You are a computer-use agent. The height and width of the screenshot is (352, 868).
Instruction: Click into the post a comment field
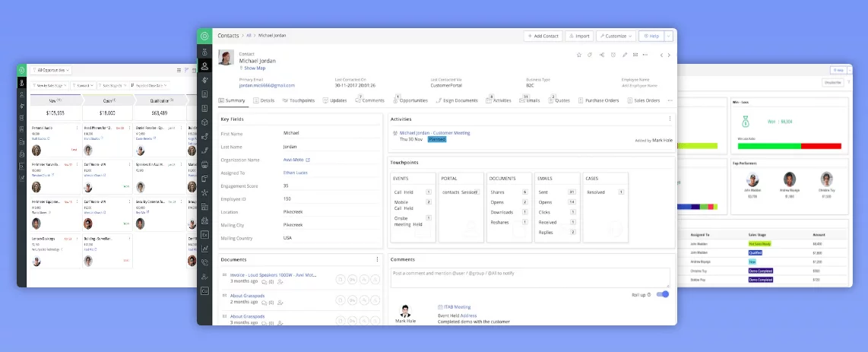tap(530, 276)
